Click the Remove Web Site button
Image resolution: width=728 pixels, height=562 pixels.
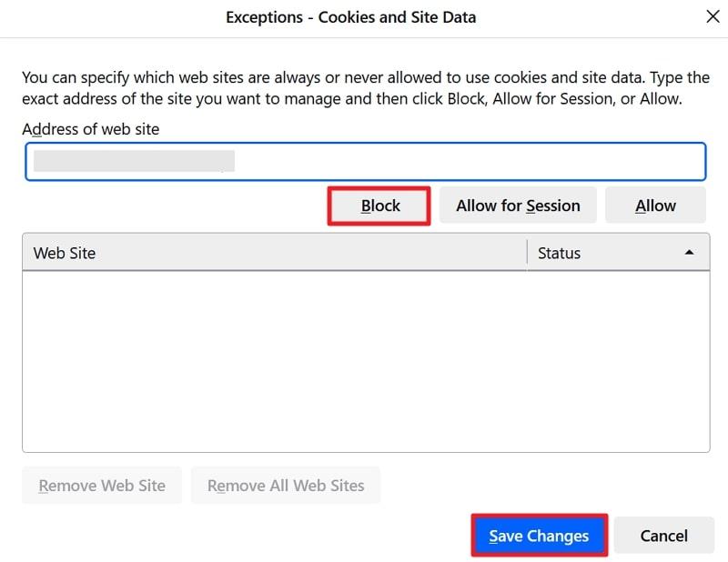102,486
